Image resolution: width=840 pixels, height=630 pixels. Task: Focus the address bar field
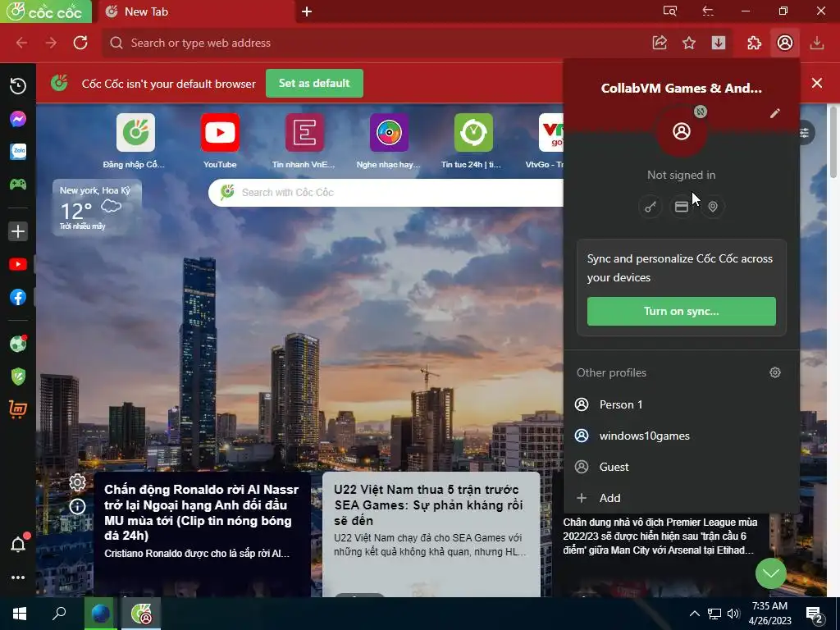tap(375, 43)
